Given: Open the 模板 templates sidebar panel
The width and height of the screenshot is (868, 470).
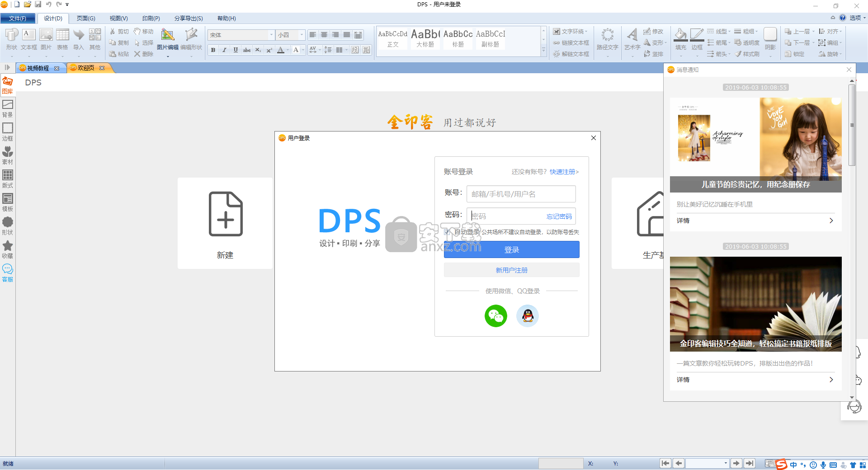Looking at the screenshot, I should coord(7,202).
